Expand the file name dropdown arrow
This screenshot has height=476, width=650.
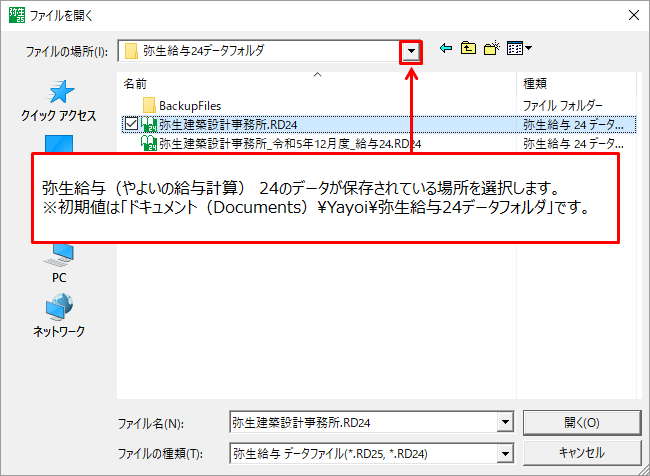point(505,423)
